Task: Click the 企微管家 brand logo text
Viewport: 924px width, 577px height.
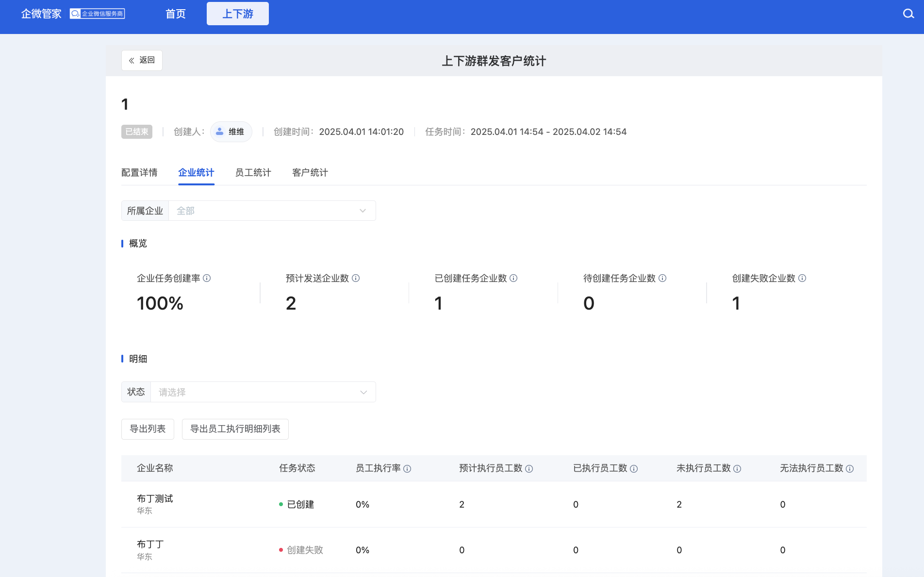Action: [41, 14]
